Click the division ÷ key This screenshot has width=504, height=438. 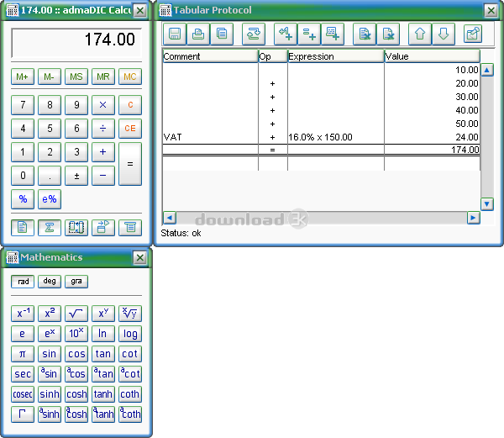(x=103, y=129)
